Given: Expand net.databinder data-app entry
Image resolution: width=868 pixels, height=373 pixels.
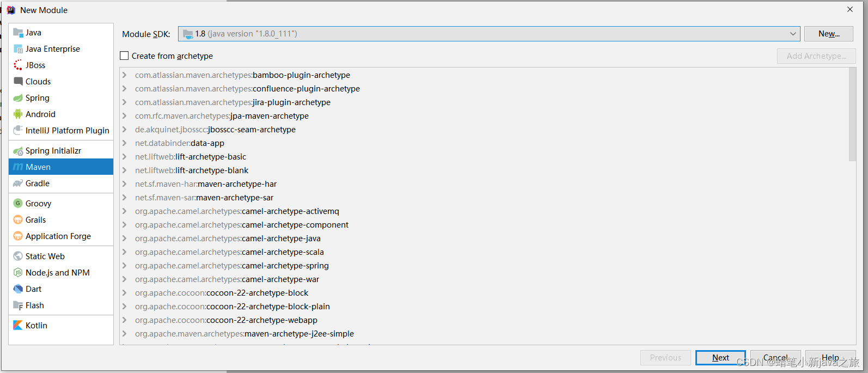Looking at the screenshot, I should tap(125, 143).
